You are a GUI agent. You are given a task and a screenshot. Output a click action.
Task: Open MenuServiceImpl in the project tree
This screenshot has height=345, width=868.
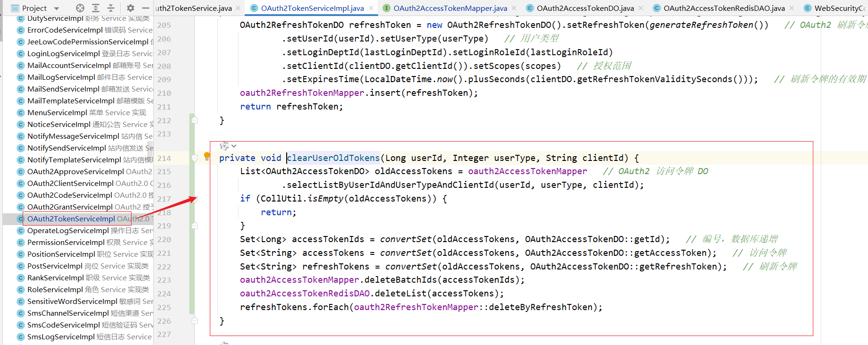click(x=57, y=113)
